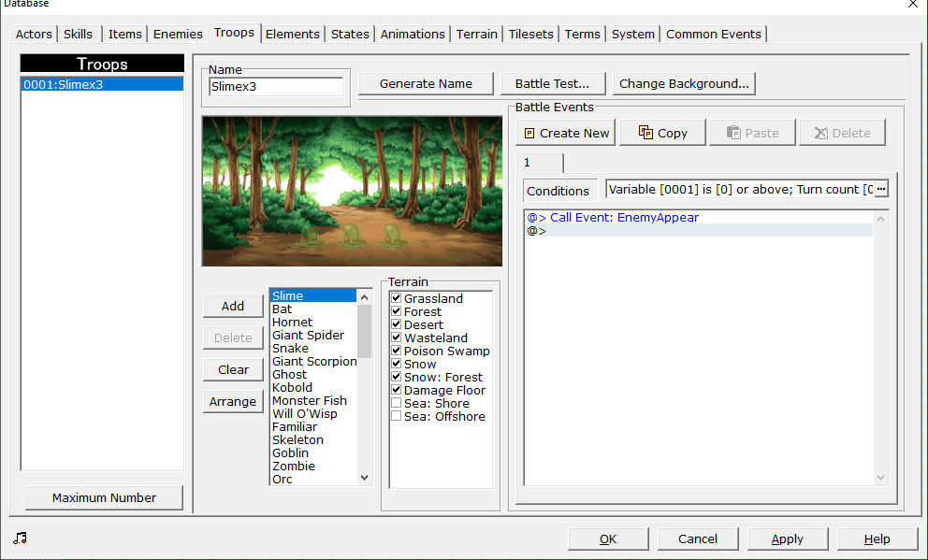Screen dimensions: 928x560
Task: Open Help for the database
Action: tap(877, 538)
